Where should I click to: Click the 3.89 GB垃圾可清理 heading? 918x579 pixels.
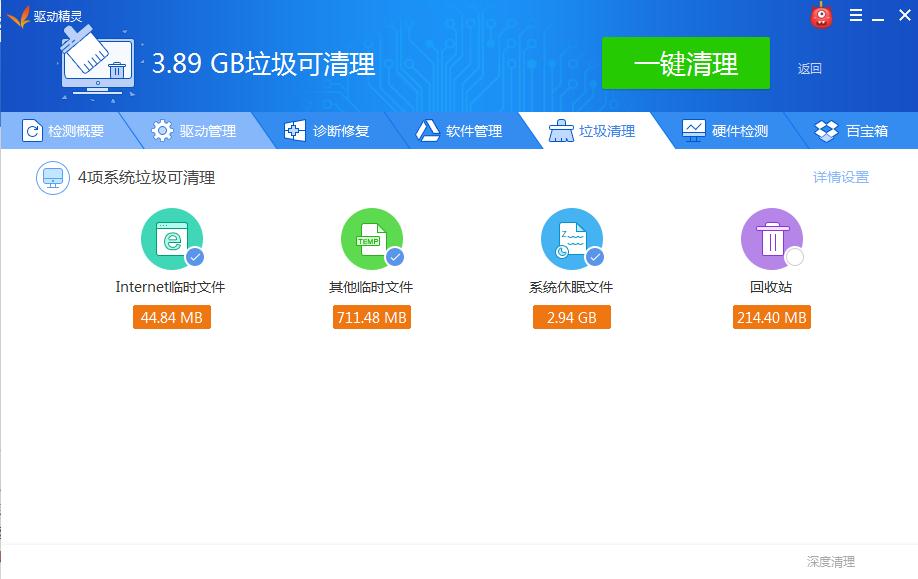click(x=263, y=63)
